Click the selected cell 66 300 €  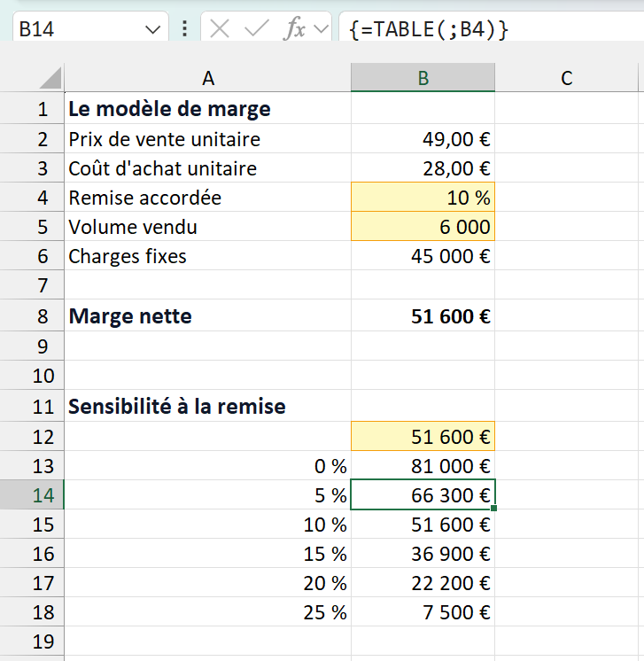click(x=423, y=495)
